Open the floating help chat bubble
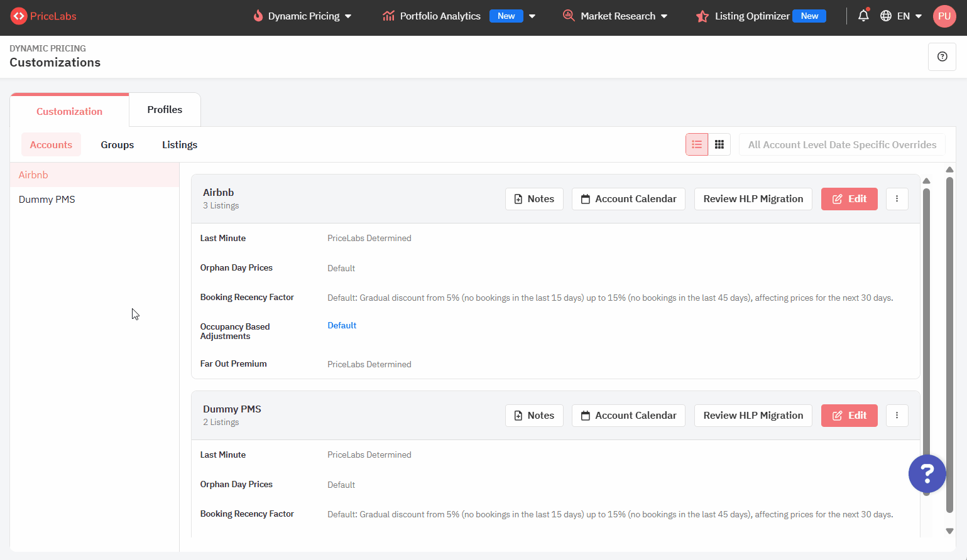Image resolution: width=967 pixels, height=560 pixels. [x=927, y=473]
